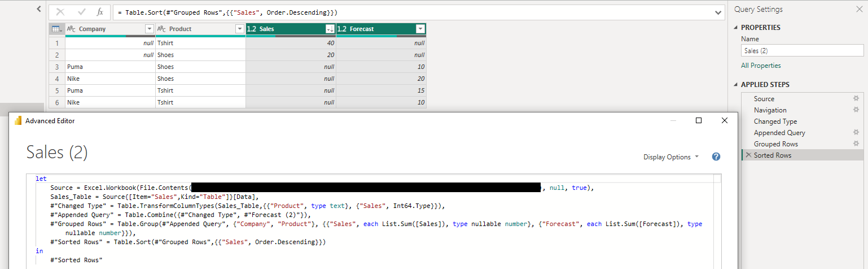868x269 pixels.
Task: Expand the formula bar chevron
Action: click(718, 12)
